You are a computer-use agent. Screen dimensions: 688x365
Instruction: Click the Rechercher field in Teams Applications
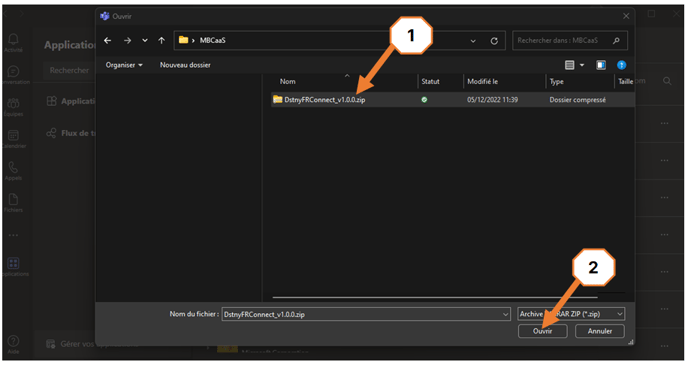69,70
